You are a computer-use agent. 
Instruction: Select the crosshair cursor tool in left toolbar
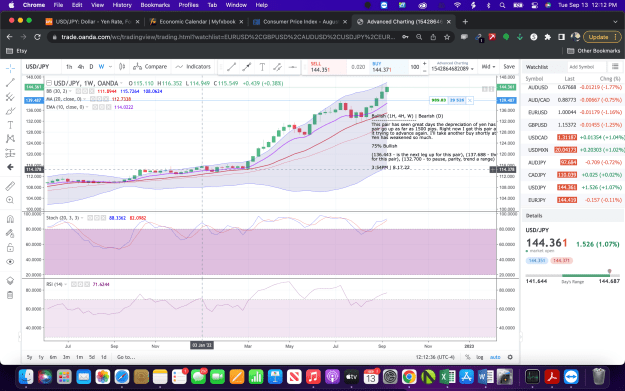pyautogui.click(x=10, y=68)
